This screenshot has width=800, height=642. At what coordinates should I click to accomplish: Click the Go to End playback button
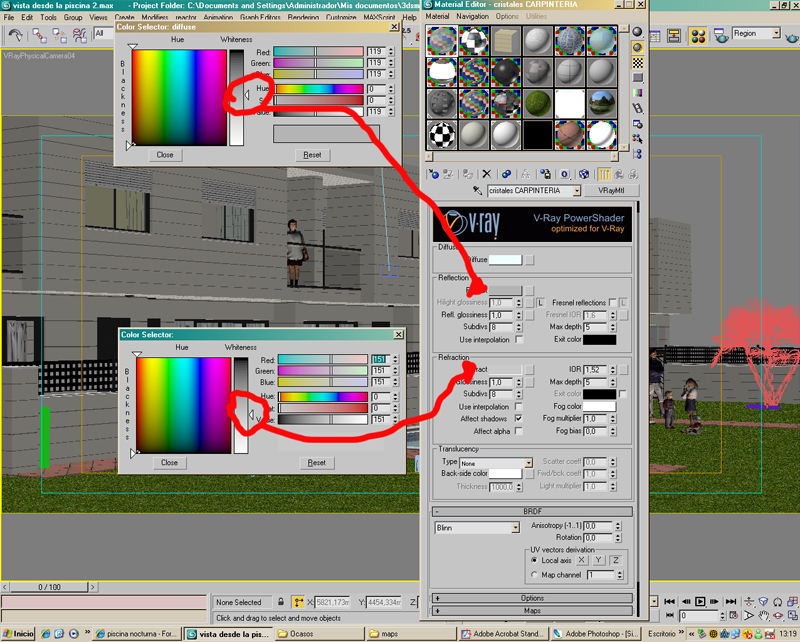click(x=731, y=602)
